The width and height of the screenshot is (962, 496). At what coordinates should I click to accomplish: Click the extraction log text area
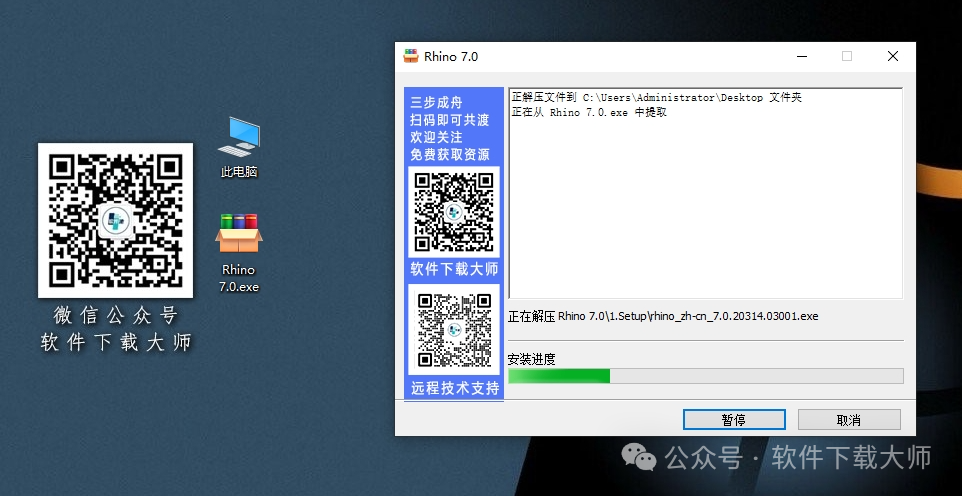tap(706, 193)
